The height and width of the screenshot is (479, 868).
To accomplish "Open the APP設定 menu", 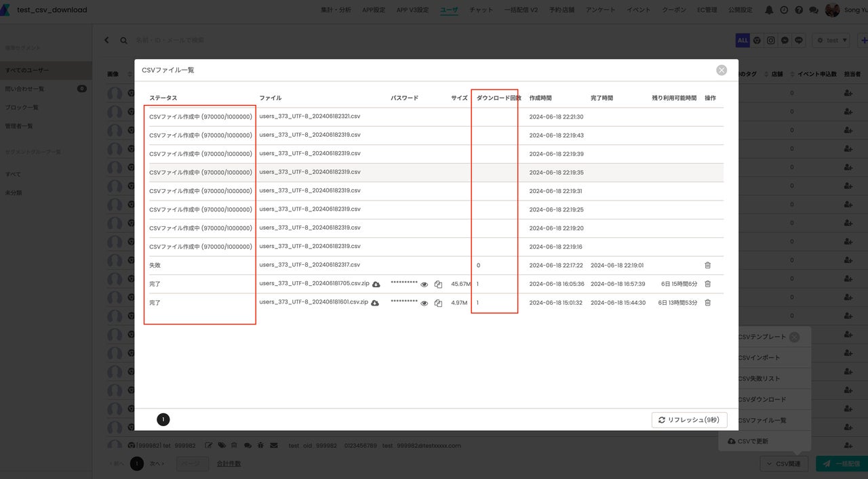I will tap(374, 10).
